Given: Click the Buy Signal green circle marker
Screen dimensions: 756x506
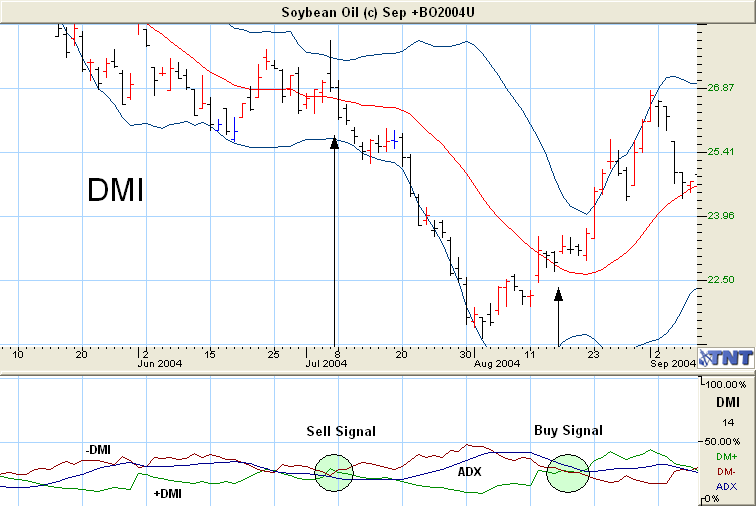Looking at the screenshot, I should pyautogui.click(x=567, y=471).
